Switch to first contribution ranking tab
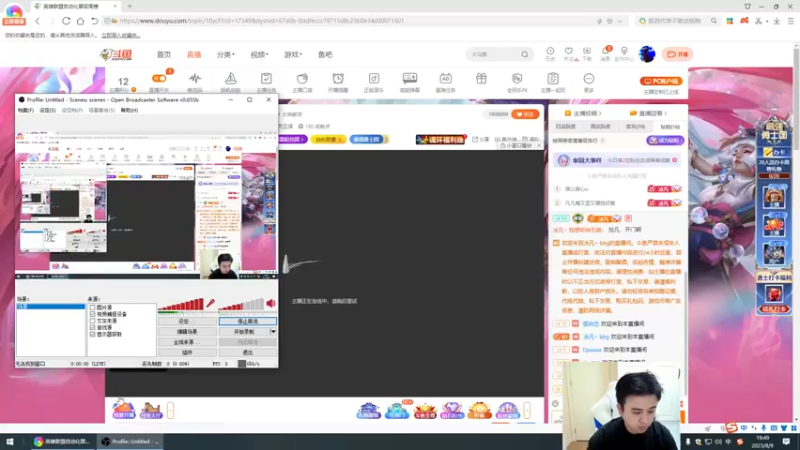Image resolution: width=800 pixels, height=450 pixels. pyautogui.click(x=565, y=127)
